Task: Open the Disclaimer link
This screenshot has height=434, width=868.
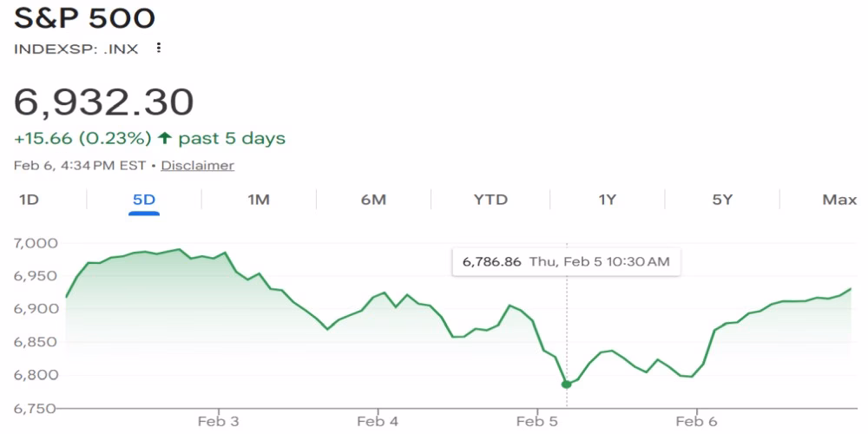Action: click(197, 165)
